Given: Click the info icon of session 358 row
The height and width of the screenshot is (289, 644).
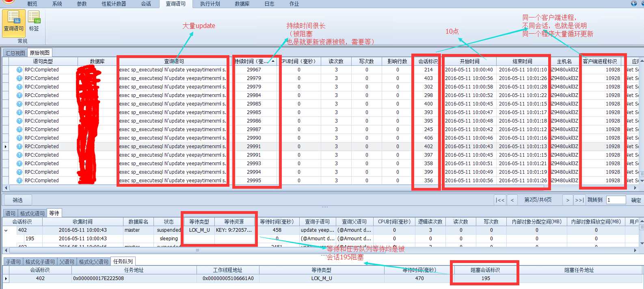Looking at the screenshot, I should (19, 164).
